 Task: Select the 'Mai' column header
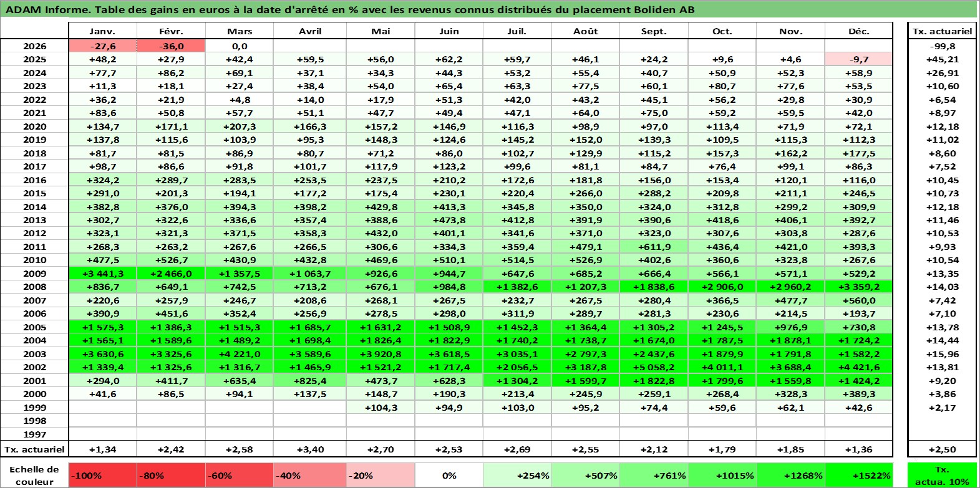381,31
